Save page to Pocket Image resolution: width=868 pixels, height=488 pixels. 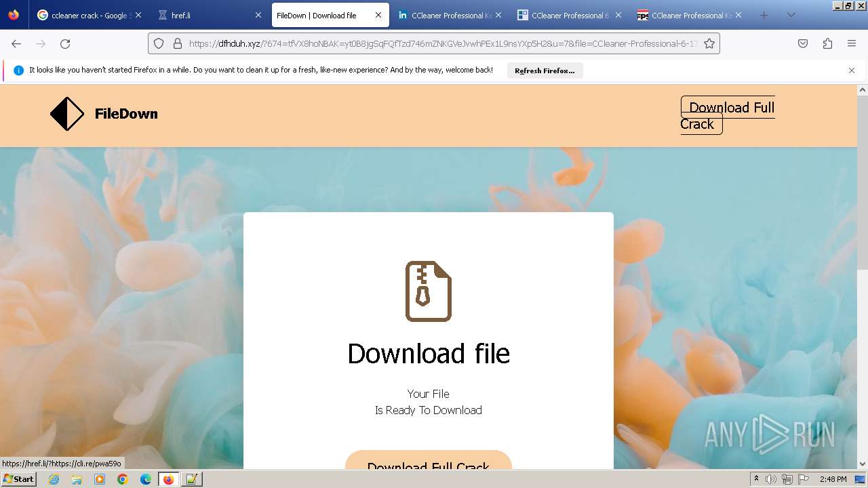[x=803, y=43]
